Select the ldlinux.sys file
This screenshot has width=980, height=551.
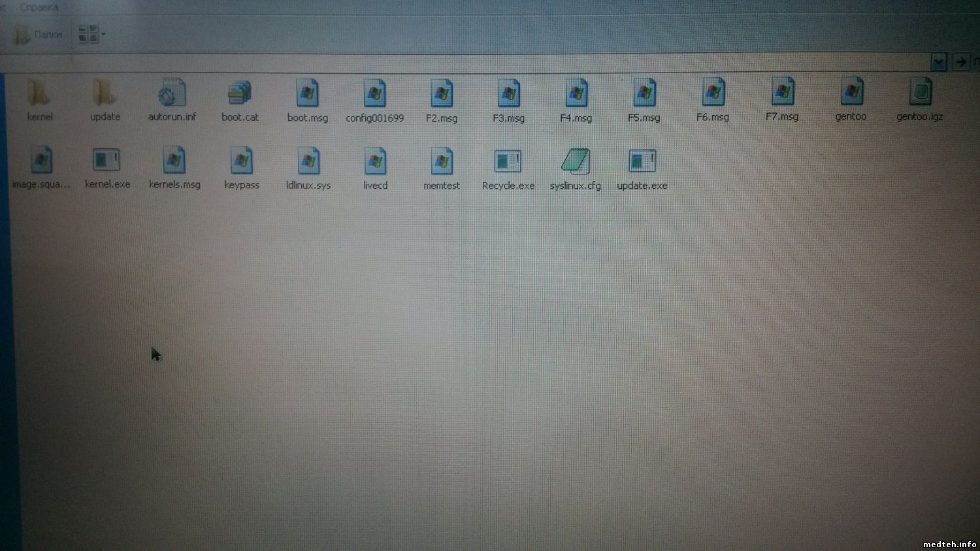308,161
